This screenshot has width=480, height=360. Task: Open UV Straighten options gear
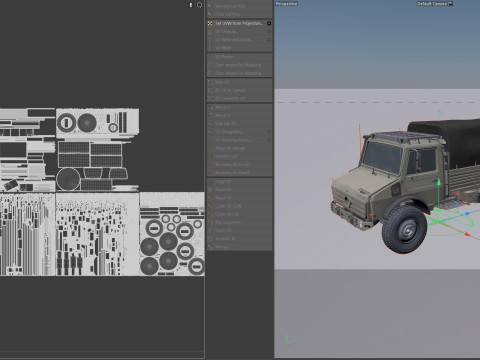[x=269, y=132]
